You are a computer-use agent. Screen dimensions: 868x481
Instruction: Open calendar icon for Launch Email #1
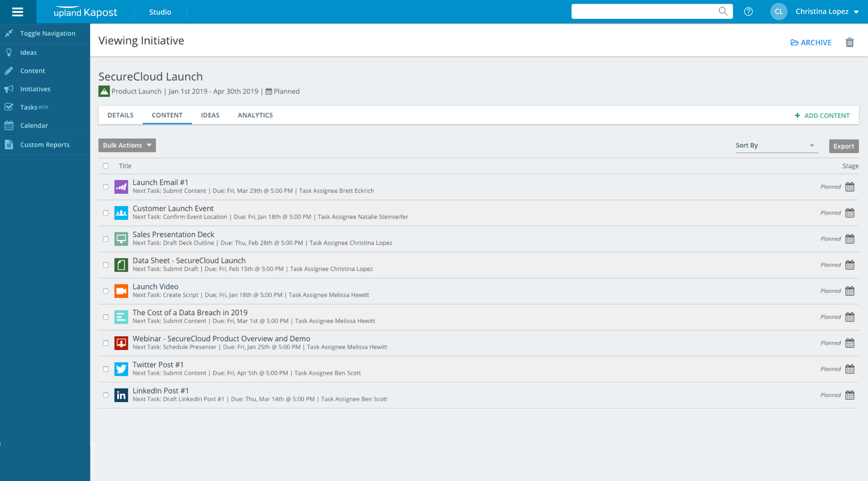pos(850,187)
